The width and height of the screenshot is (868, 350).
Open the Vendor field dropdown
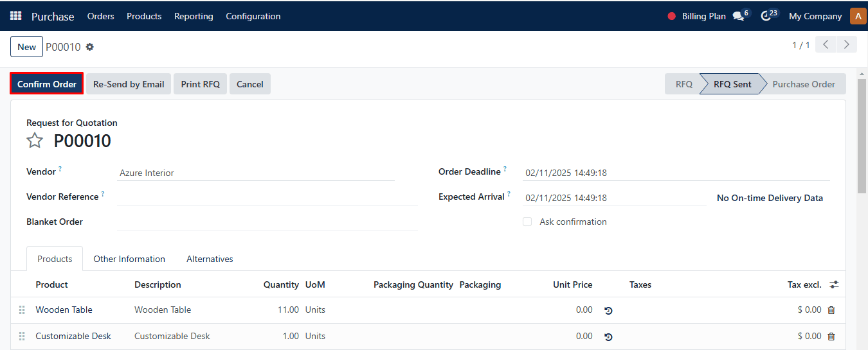[256, 173]
